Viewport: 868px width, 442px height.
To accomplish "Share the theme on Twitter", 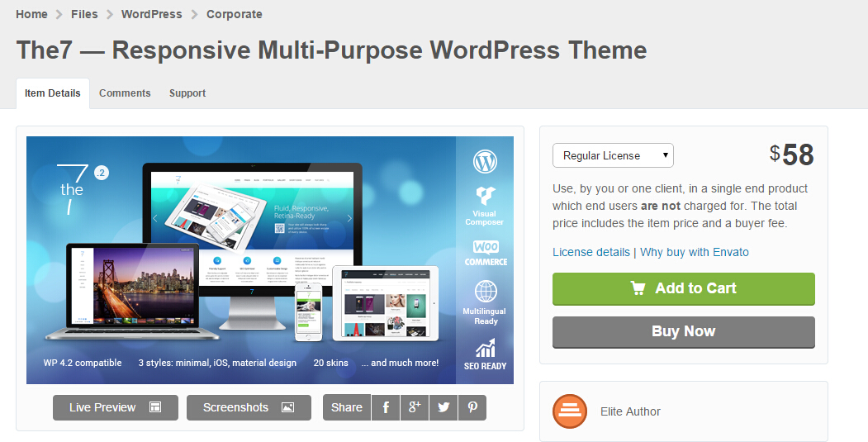I will tap(443, 407).
